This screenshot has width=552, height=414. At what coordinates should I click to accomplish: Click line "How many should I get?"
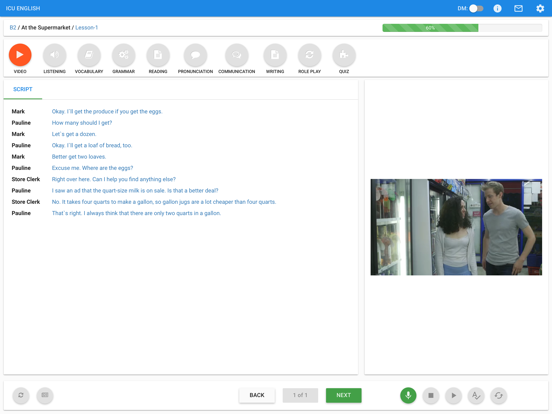coord(82,123)
